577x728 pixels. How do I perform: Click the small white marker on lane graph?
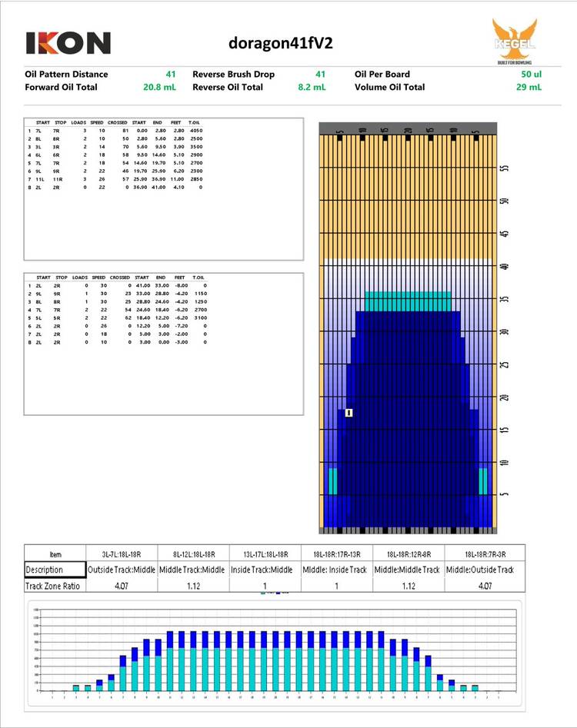349,413
